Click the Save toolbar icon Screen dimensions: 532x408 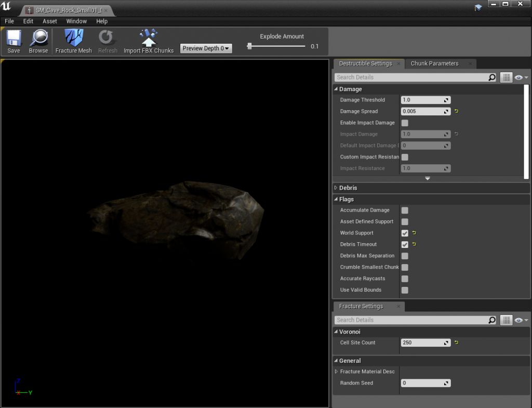(14, 38)
